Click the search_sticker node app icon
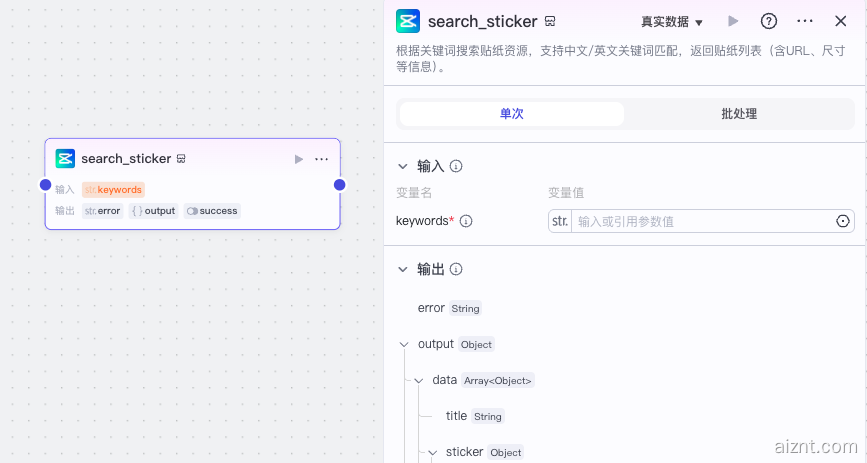Screen dimensions: 867x463 [x=65, y=159]
